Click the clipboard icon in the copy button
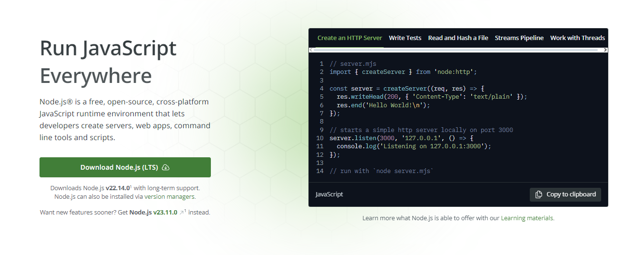The image size is (644, 255). 539,194
